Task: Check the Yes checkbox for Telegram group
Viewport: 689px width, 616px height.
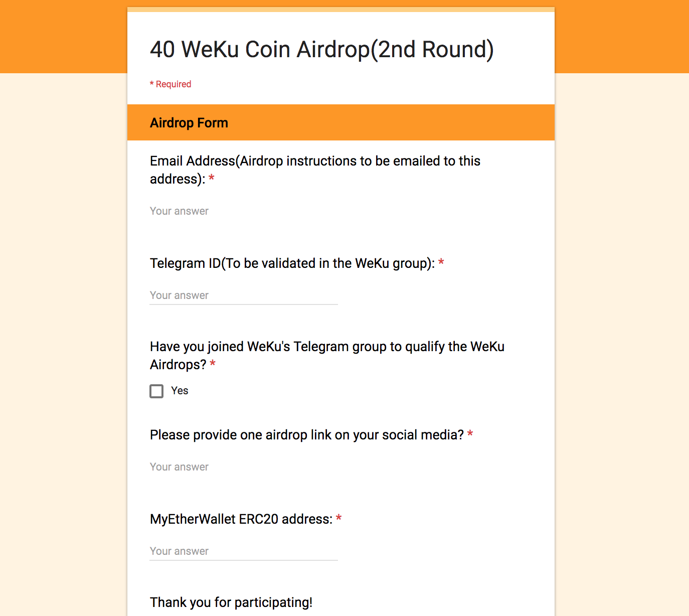Action: [x=156, y=391]
